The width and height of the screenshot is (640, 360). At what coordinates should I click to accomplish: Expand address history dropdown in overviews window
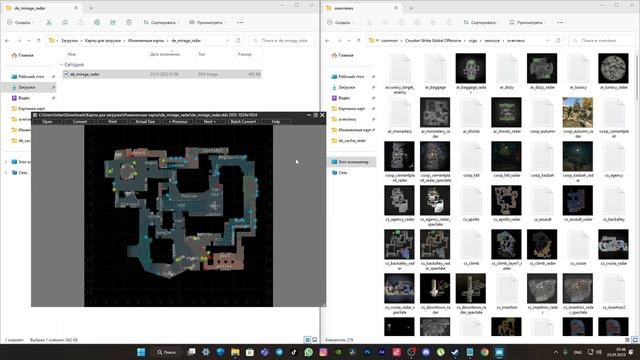tap(547, 40)
